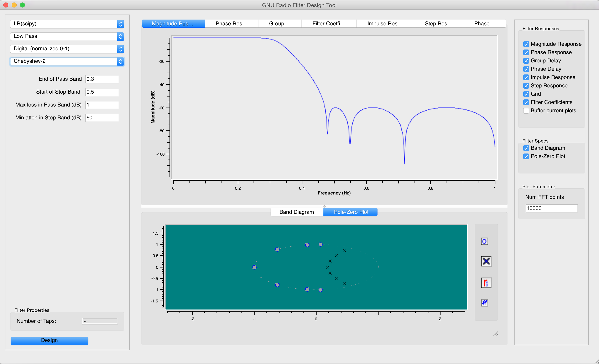599x364 pixels.
Task: Open the IIR(scipy) filter type dropdown
Action: point(67,24)
